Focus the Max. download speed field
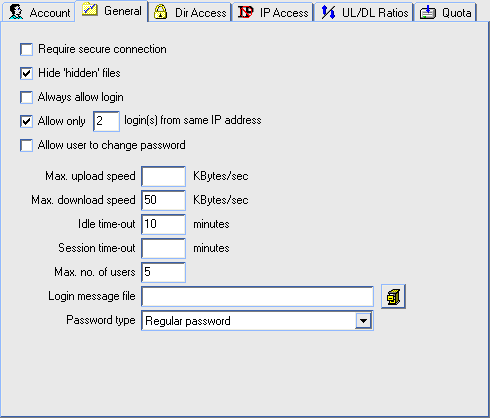 click(163, 200)
